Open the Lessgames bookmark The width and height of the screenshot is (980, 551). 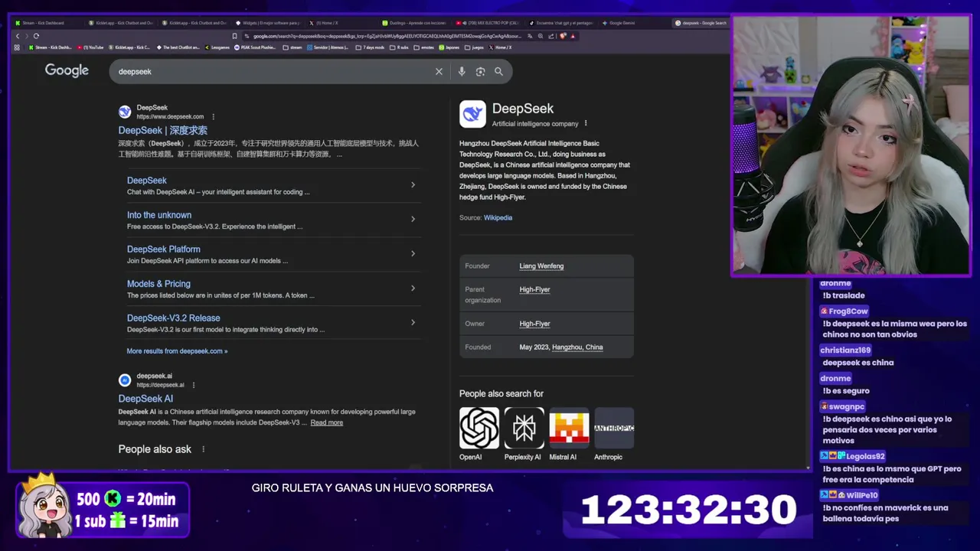pyautogui.click(x=217, y=47)
